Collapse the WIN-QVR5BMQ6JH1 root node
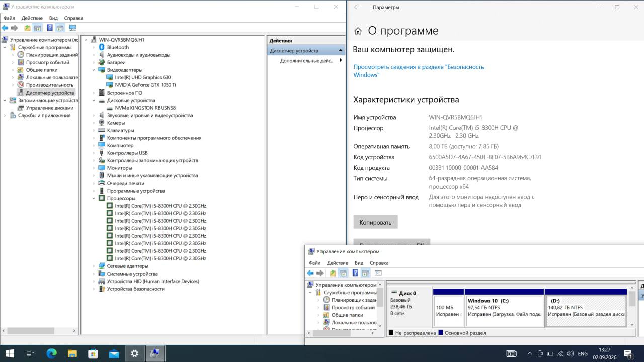The height and width of the screenshot is (362, 644). coord(86,40)
